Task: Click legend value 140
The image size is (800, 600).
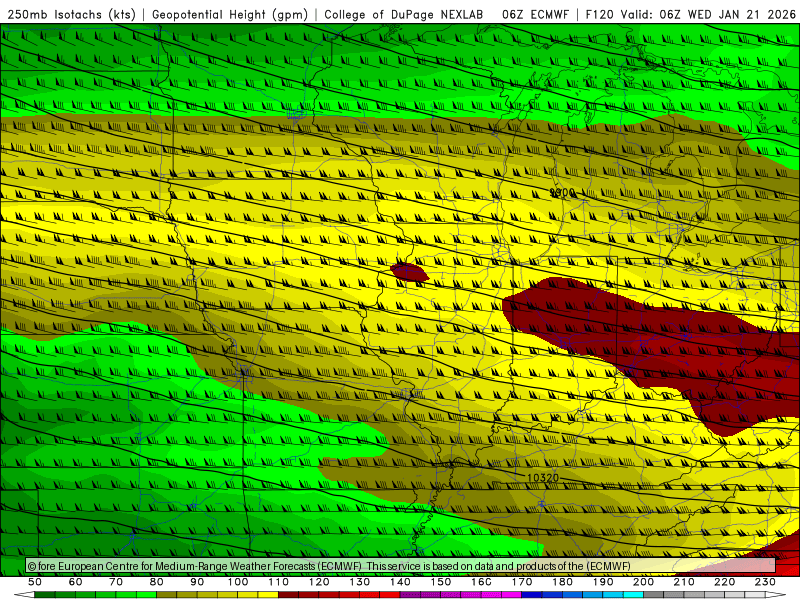Action: [x=400, y=582]
